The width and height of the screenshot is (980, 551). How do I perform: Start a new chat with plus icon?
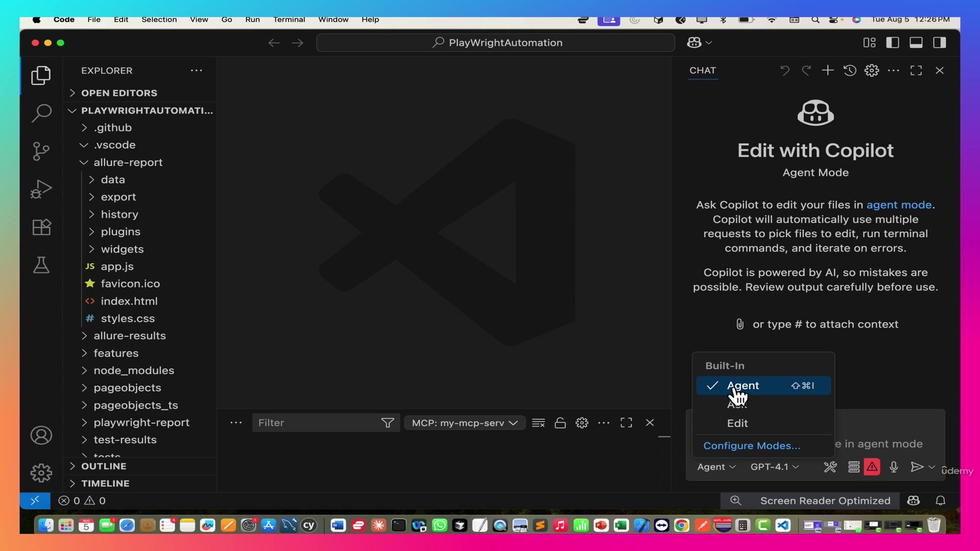point(828,70)
